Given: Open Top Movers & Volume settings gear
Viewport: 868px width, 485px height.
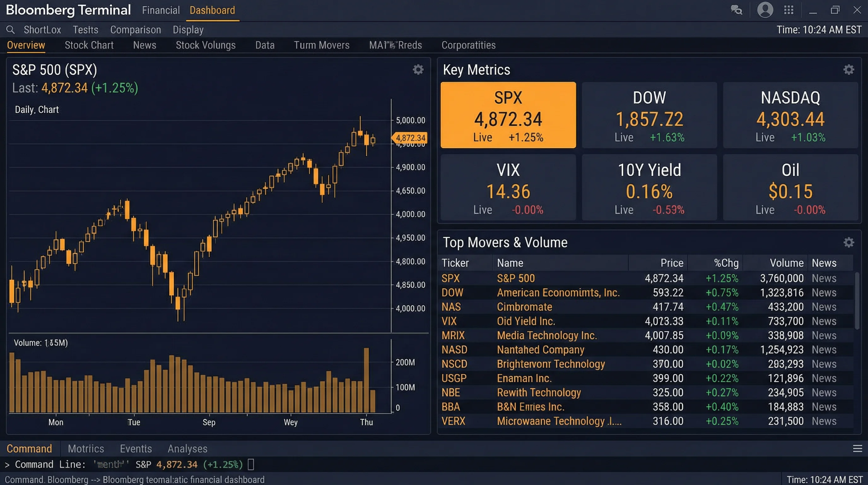Looking at the screenshot, I should [x=848, y=242].
